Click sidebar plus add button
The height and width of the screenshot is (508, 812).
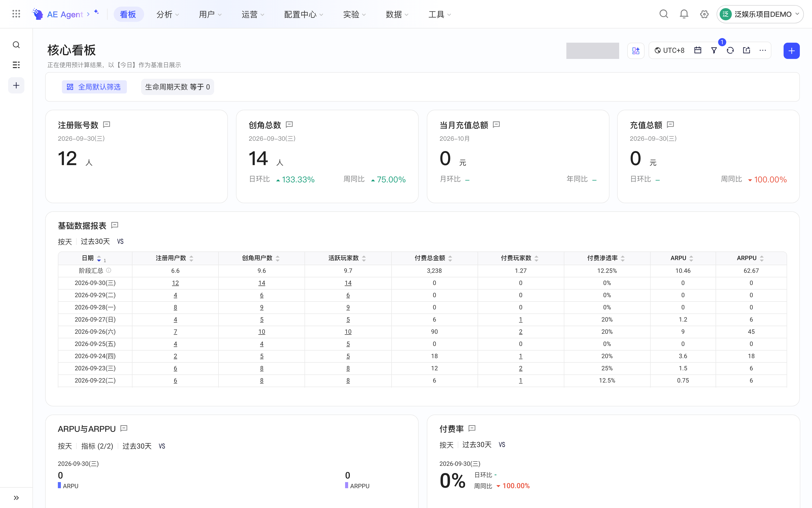16,85
